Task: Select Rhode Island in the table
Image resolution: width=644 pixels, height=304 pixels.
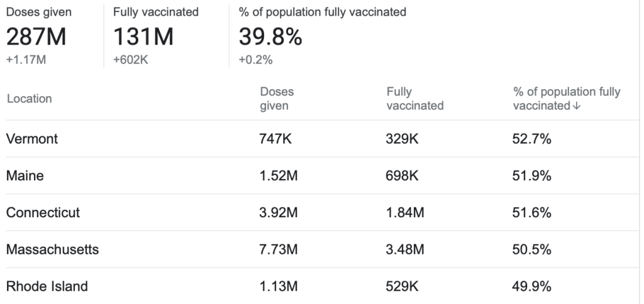Action: click(47, 287)
